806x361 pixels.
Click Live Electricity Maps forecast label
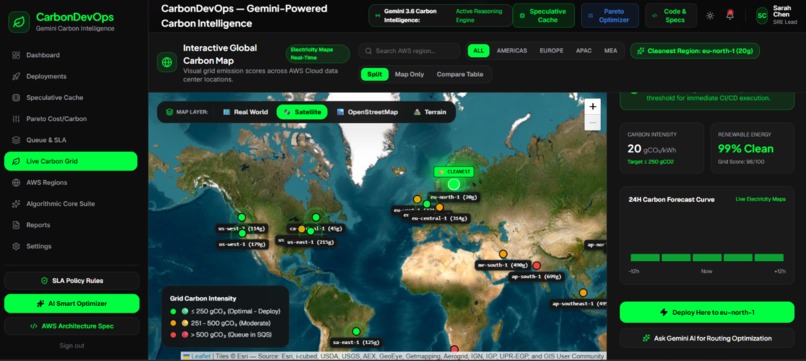click(760, 199)
